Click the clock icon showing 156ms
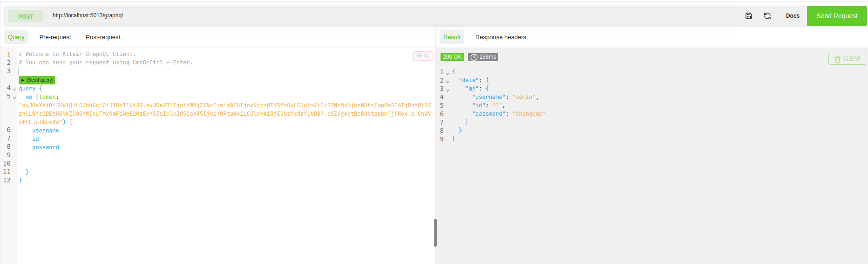 tap(474, 57)
